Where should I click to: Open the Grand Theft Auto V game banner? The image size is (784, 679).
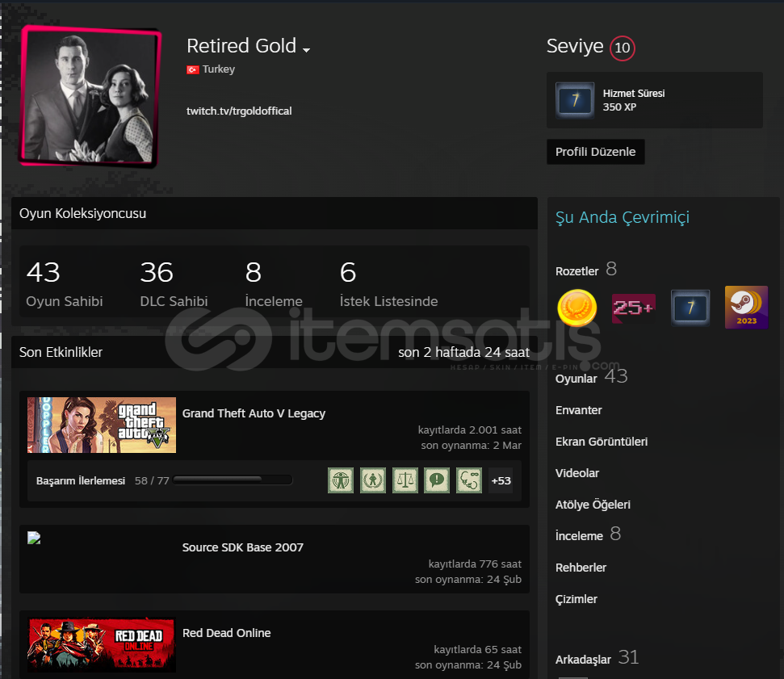(102, 425)
